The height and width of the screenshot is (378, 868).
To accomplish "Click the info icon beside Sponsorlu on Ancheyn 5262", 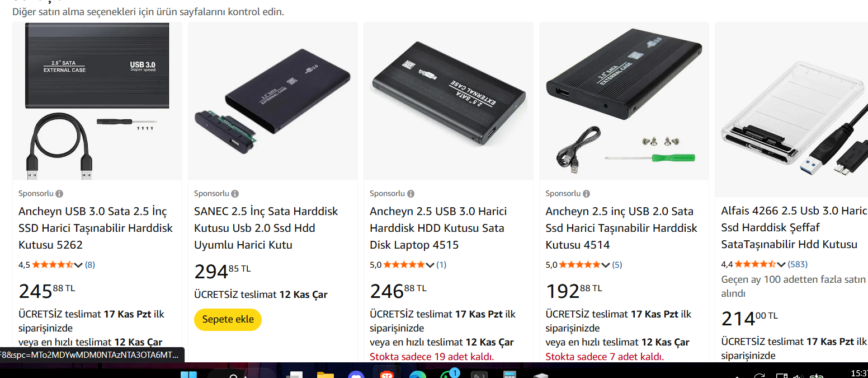I will pyautogui.click(x=59, y=194).
